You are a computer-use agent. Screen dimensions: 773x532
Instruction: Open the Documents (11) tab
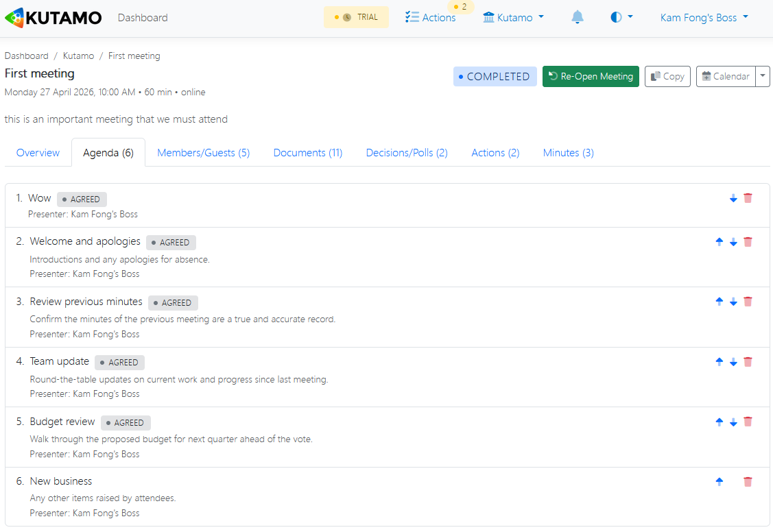[307, 153]
